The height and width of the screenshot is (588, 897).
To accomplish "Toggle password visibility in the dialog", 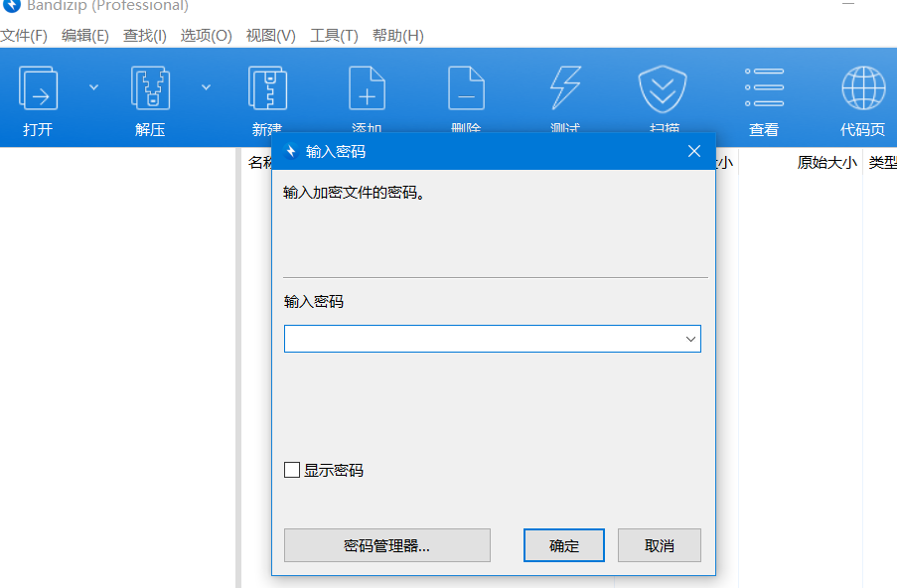I will [x=292, y=469].
